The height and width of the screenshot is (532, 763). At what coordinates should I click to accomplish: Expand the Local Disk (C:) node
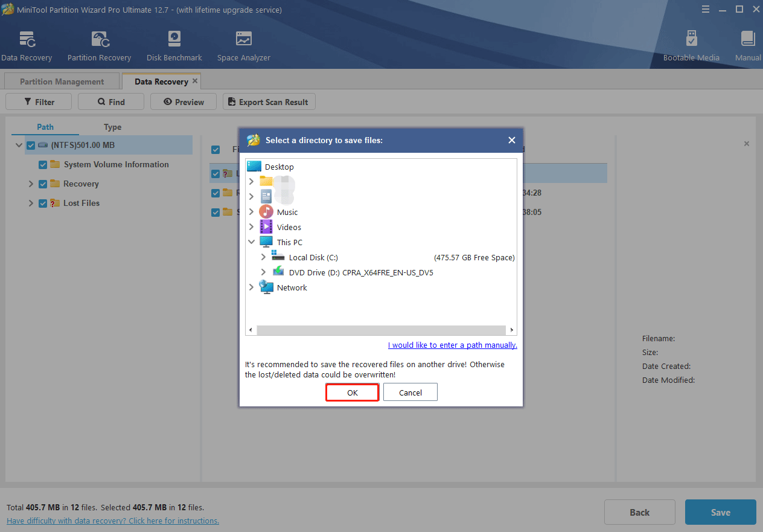point(263,257)
